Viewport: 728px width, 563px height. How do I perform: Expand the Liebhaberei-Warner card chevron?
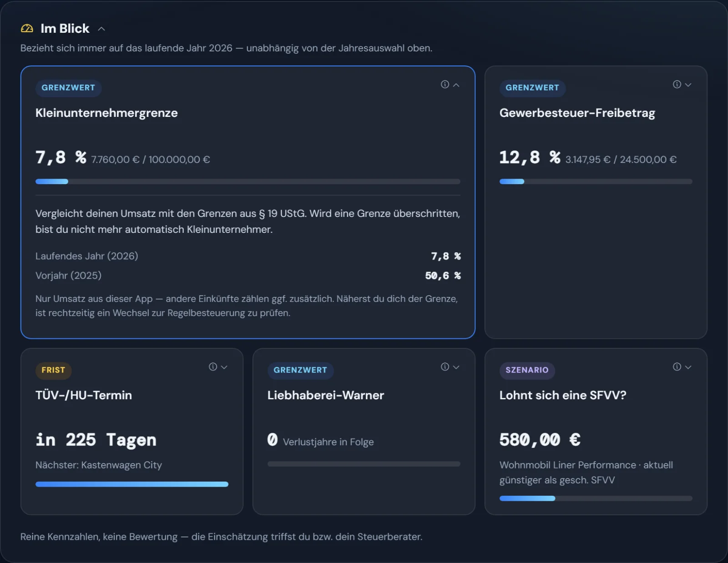pos(456,367)
